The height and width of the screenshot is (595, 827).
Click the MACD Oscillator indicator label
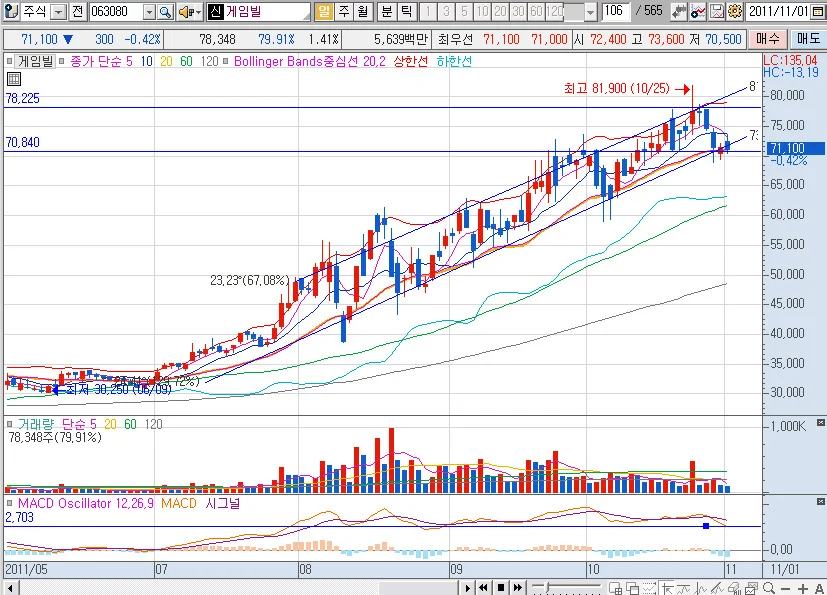(x=86, y=504)
